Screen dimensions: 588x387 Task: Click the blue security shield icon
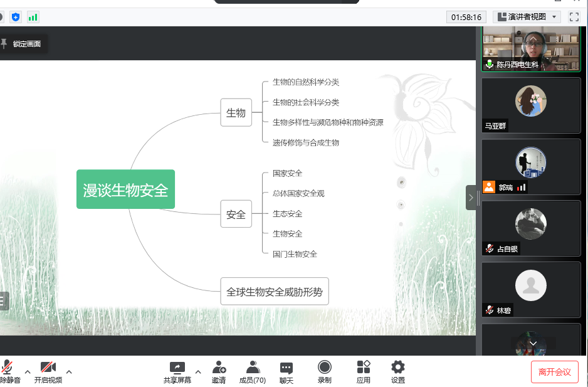point(16,17)
